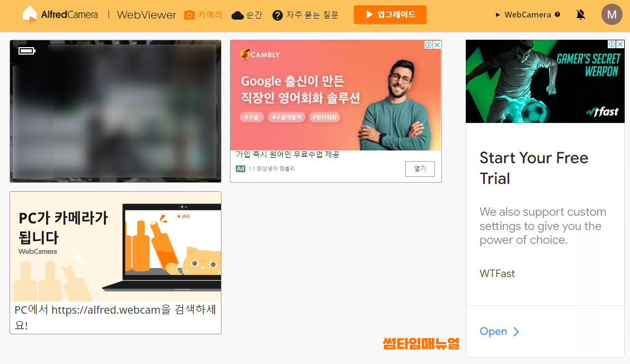Click the Cambly ad banner image
630x364 pixels.
(x=335, y=95)
